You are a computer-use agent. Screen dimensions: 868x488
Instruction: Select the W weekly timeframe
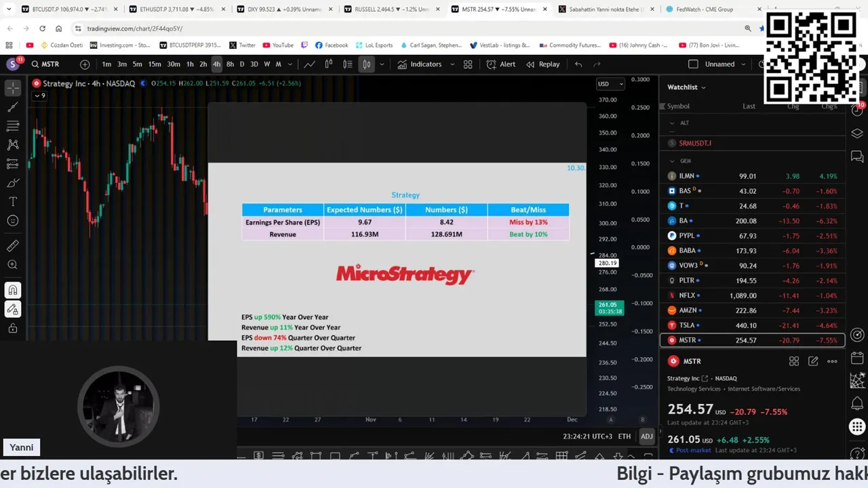[x=267, y=64]
